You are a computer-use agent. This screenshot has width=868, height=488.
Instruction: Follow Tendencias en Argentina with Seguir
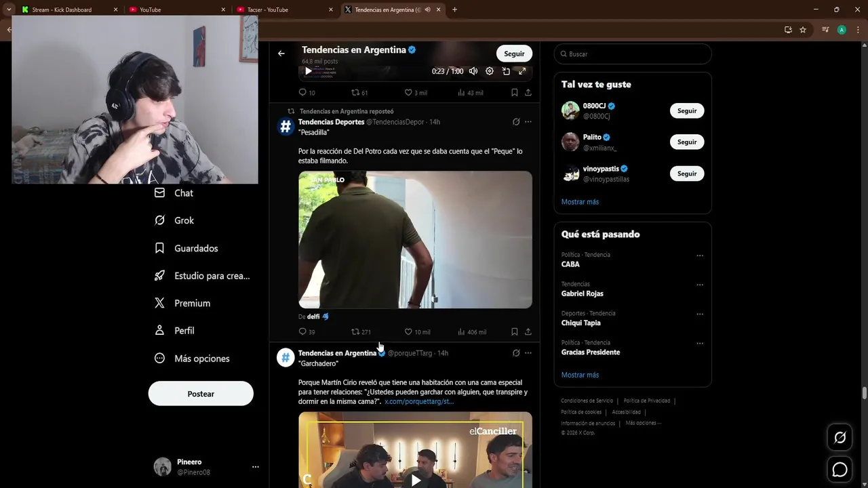(x=514, y=54)
